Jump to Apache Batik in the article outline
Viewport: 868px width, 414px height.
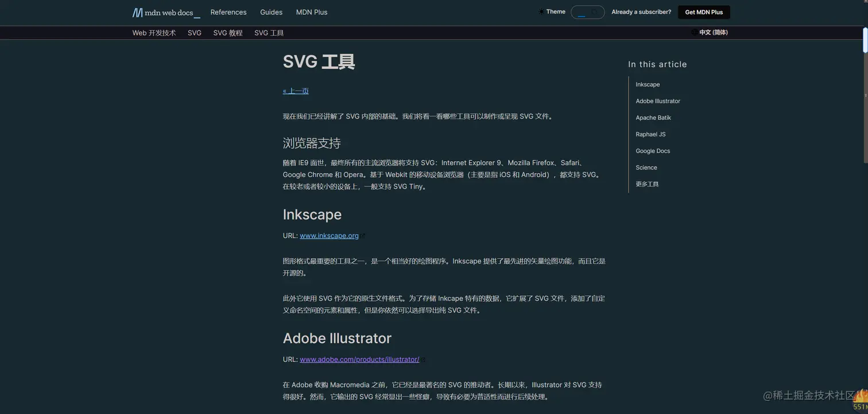653,118
